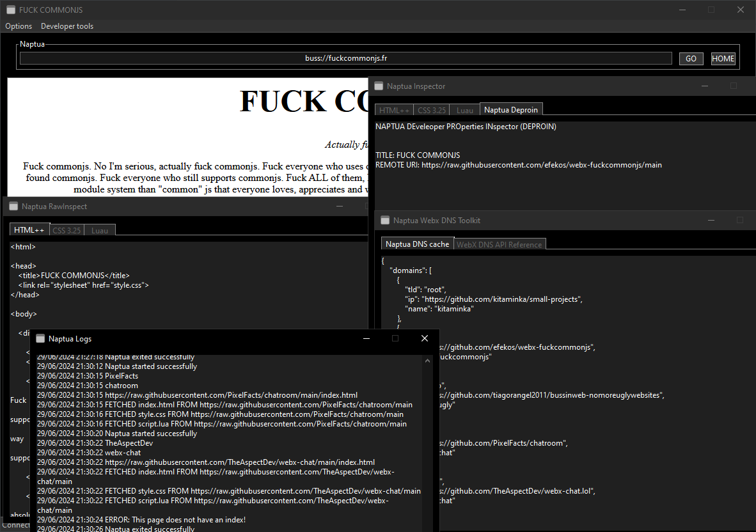Open the Naptua DNS cache tab
Viewport: 756px width, 532px height.
pyautogui.click(x=417, y=244)
